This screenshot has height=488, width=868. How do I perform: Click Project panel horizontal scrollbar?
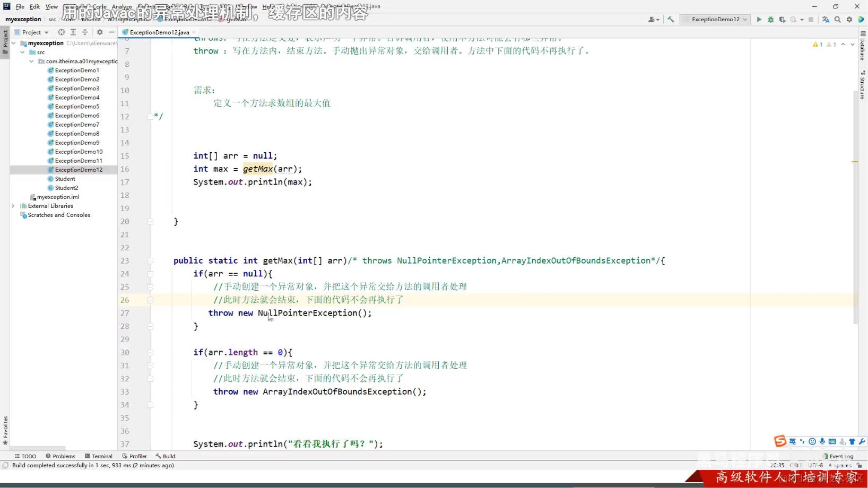37,448
